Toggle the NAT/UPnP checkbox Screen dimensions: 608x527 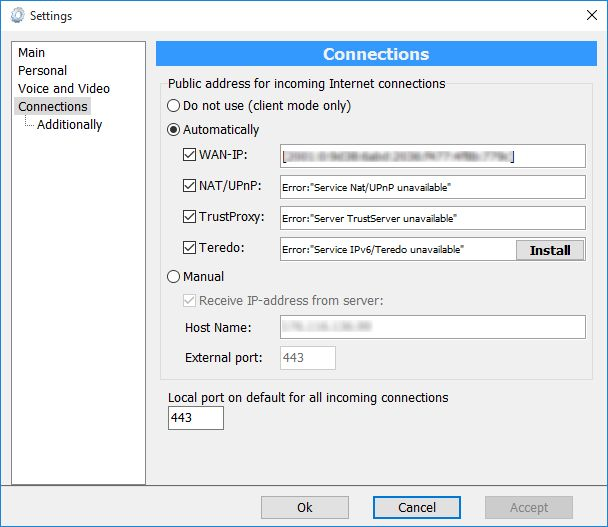point(190,186)
